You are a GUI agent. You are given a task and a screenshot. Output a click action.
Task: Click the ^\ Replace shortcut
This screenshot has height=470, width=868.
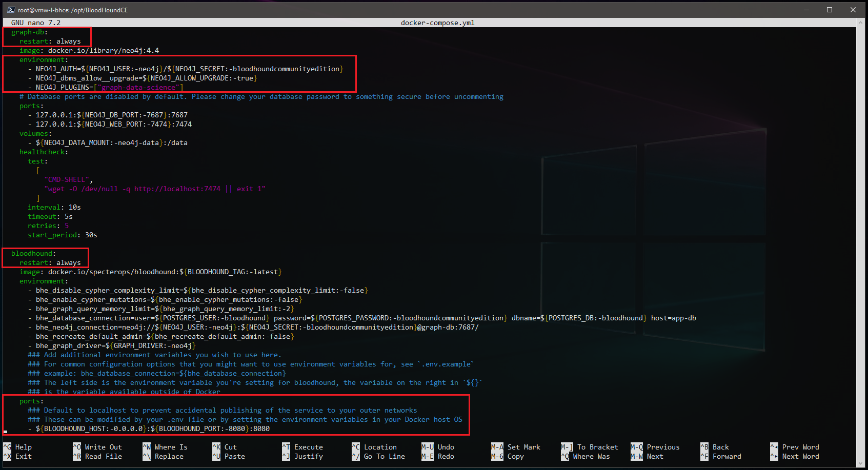click(x=163, y=456)
